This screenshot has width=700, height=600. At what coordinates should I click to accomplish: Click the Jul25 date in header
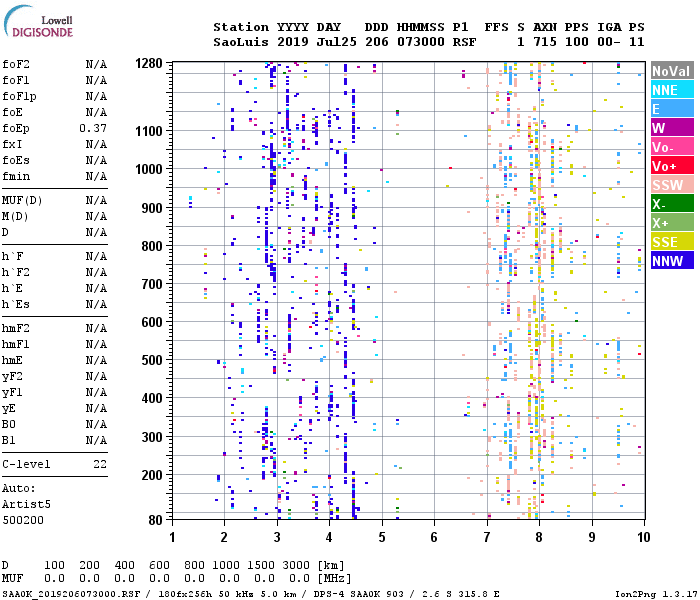[337, 42]
